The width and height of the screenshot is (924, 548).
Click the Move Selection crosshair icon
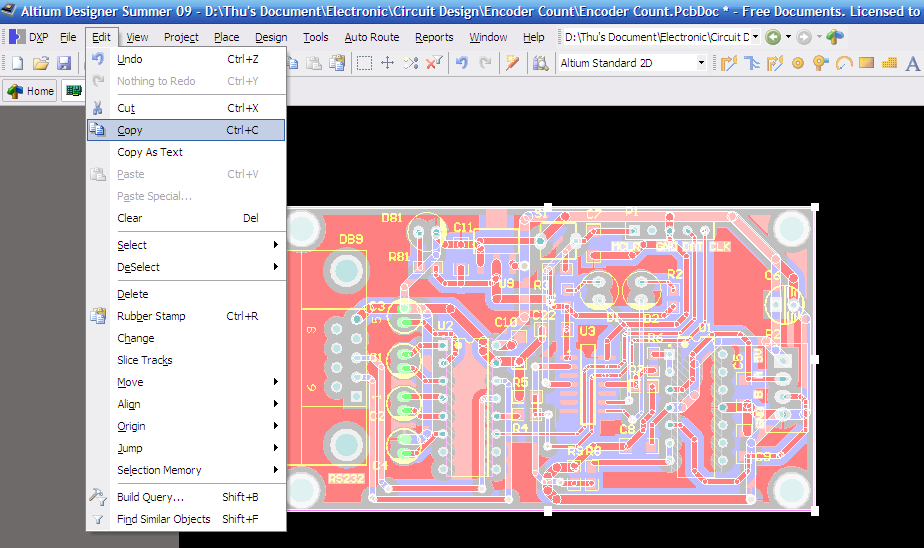pyautogui.click(x=387, y=63)
